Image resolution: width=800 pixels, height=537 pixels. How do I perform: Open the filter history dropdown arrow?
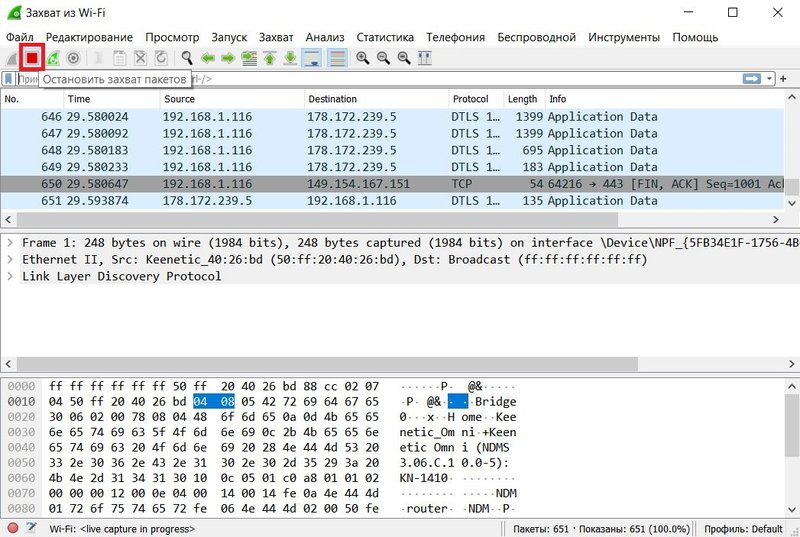(771, 79)
